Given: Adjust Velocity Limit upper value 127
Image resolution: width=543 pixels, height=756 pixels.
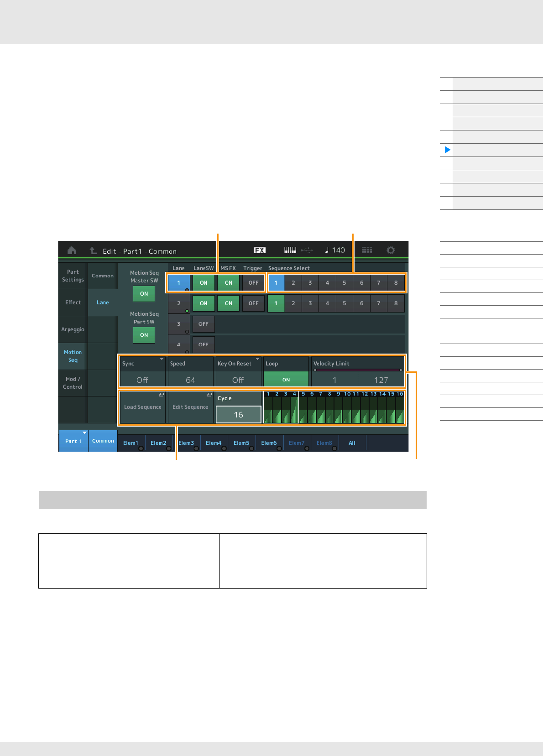Looking at the screenshot, I should (x=381, y=380).
